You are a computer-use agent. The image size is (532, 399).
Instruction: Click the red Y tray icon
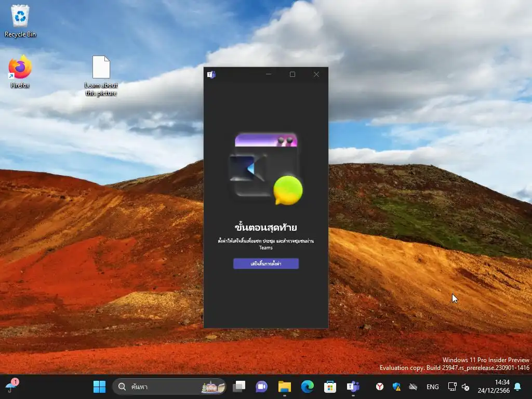[380, 387]
